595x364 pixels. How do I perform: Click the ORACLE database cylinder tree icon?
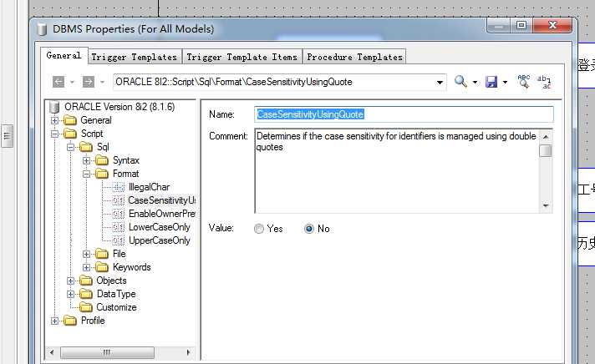pyautogui.click(x=54, y=107)
